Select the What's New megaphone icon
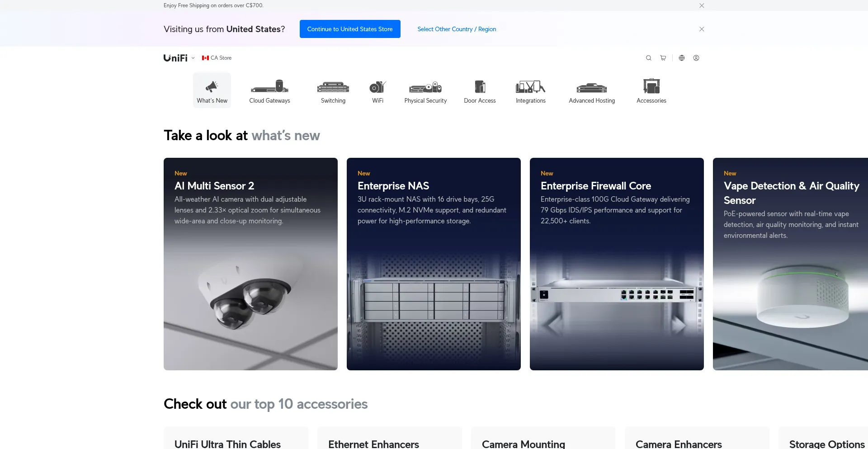 (x=212, y=86)
